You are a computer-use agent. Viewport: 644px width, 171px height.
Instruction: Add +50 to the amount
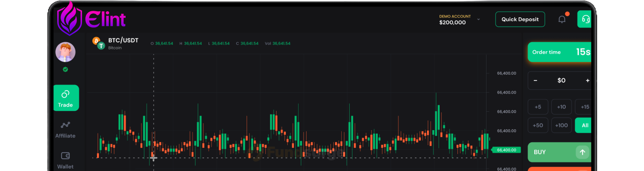tap(538, 125)
